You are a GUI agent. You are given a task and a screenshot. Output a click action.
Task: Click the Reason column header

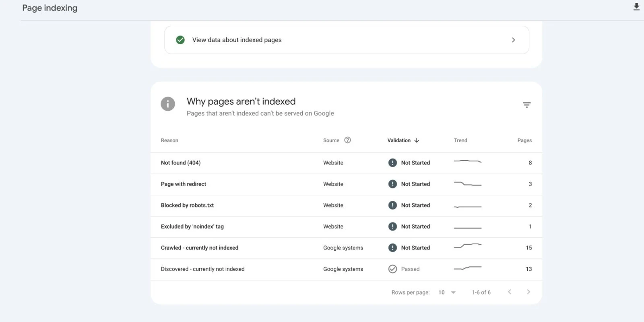(169, 140)
